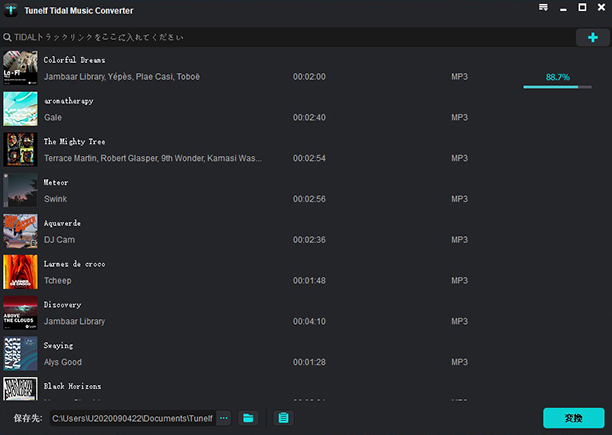This screenshot has width=612, height=435.
Task: Select The Mighty Tree album thumbnail
Action: click(20, 149)
